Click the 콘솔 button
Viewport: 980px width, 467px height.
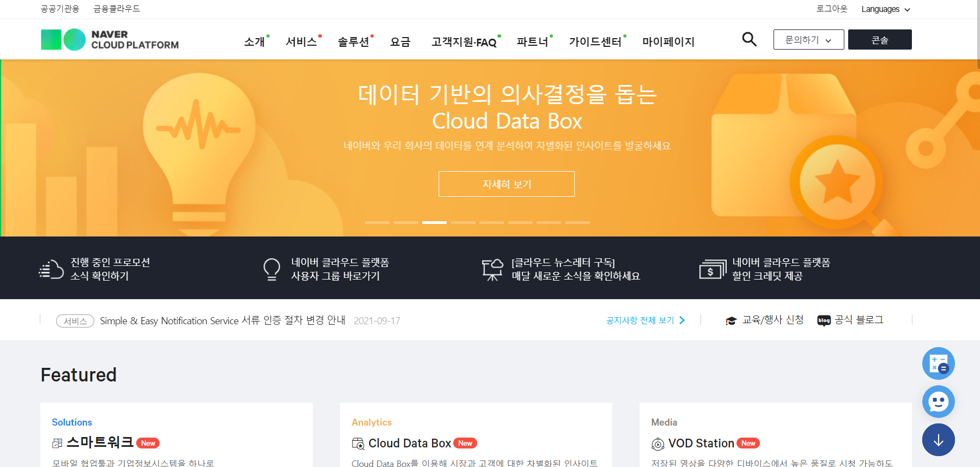[x=880, y=40]
